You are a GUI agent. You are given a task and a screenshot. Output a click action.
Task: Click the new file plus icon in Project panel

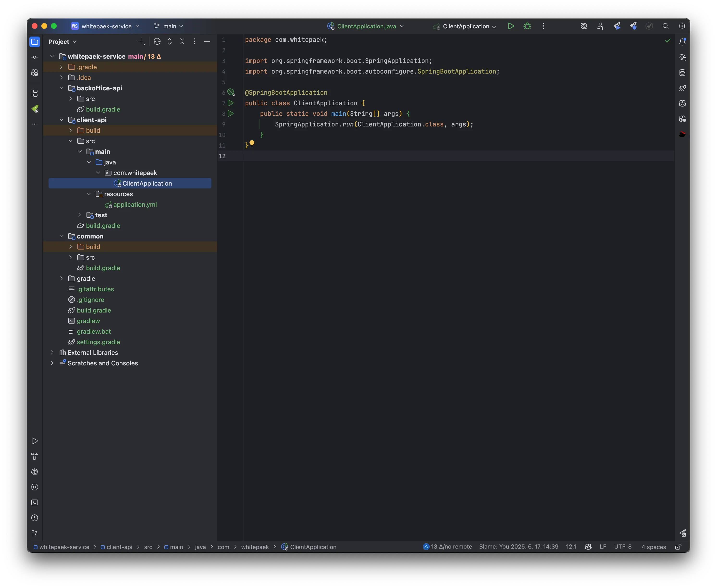pos(142,41)
